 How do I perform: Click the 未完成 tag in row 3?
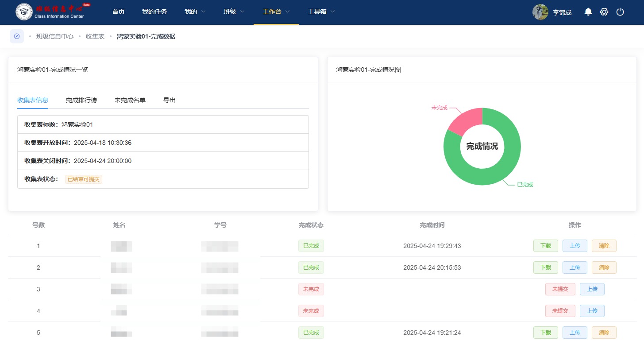(x=311, y=289)
